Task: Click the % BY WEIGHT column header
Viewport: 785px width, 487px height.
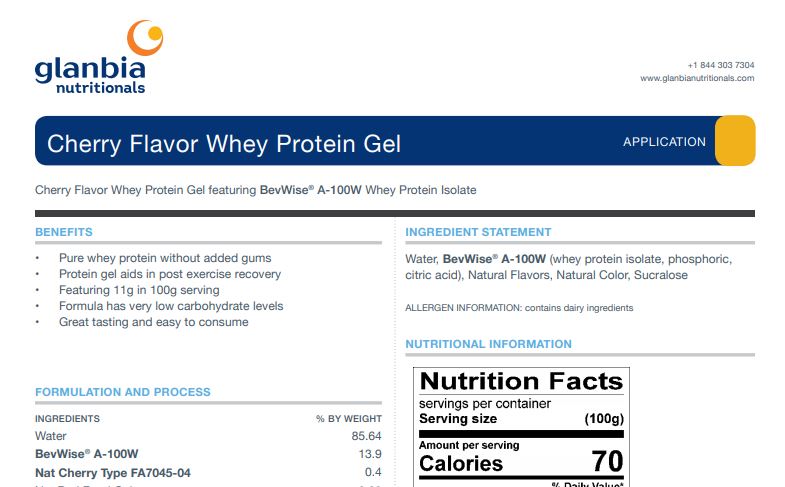Action: click(x=348, y=419)
